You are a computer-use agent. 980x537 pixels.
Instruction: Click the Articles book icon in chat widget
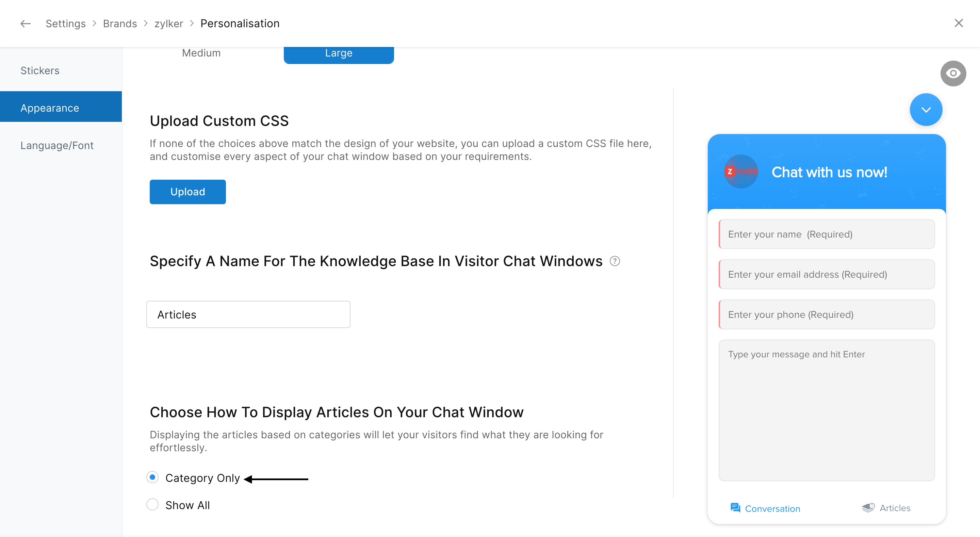pyautogui.click(x=868, y=508)
